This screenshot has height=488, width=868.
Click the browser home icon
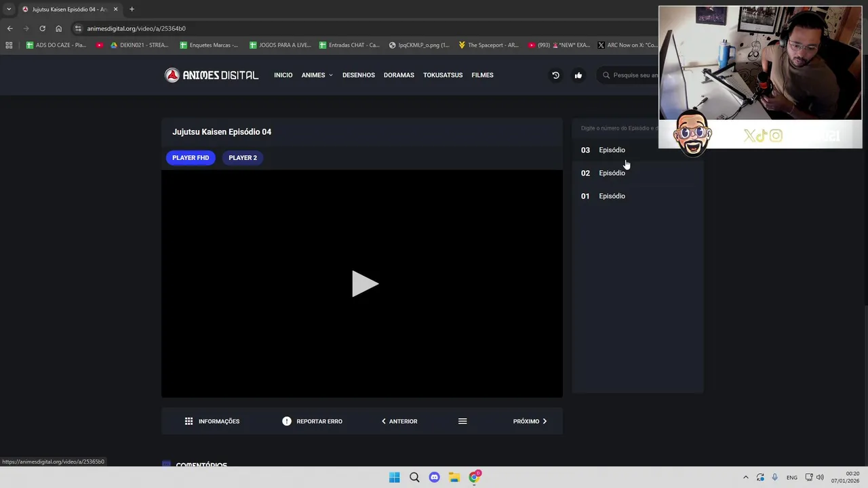(58, 28)
